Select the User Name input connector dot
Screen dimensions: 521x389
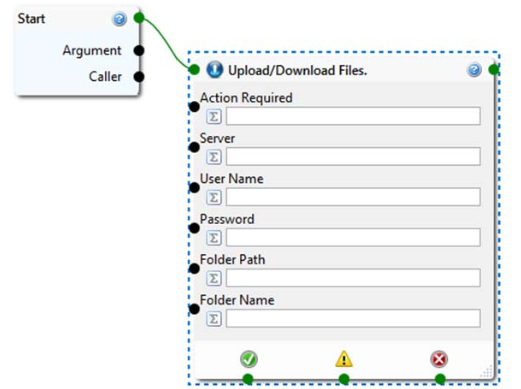[x=194, y=188]
